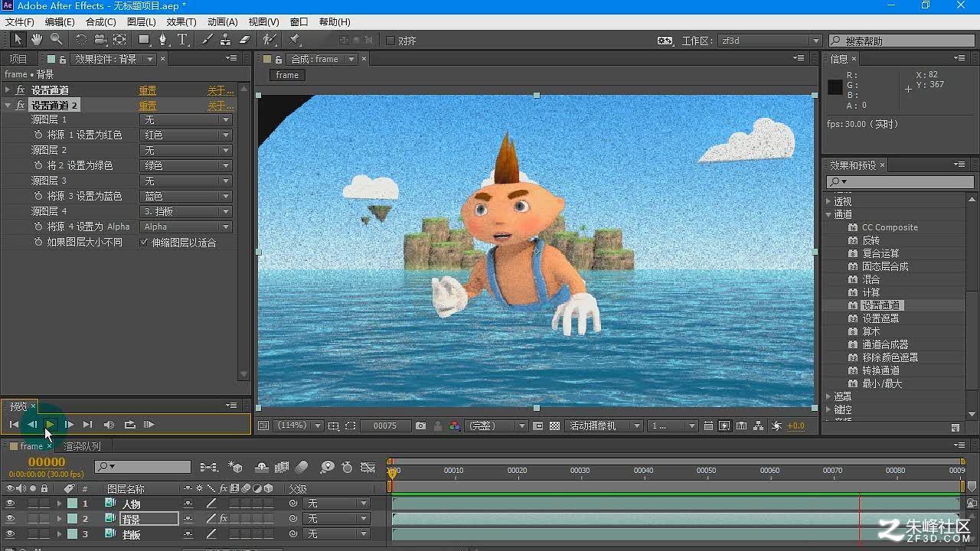
Task: Select the Unified Camera tool
Action: point(100,40)
